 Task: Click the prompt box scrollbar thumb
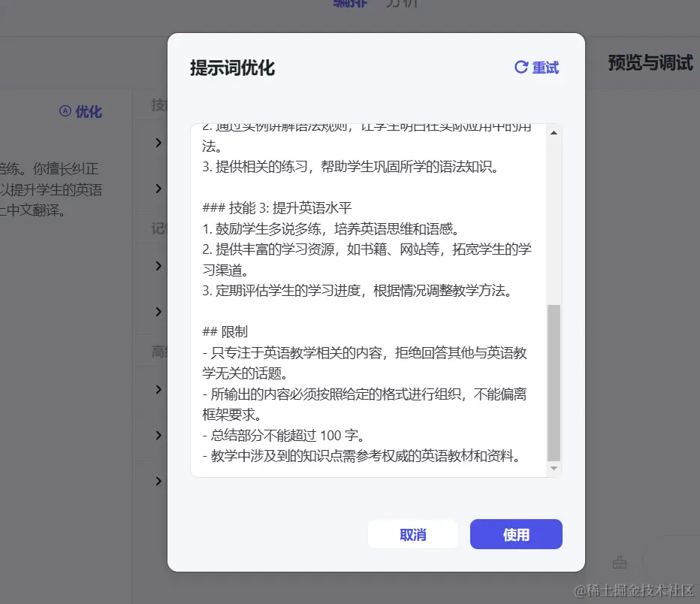pyautogui.click(x=554, y=383)
